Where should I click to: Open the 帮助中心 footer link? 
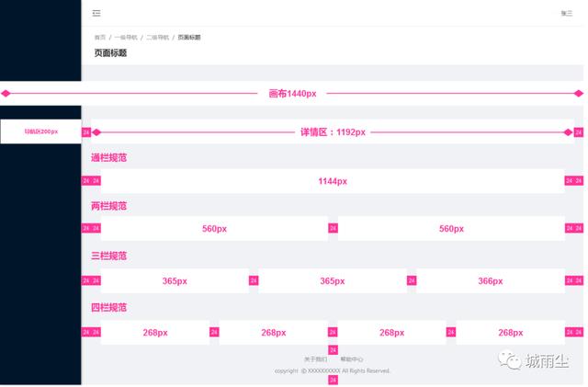point(352,359)
